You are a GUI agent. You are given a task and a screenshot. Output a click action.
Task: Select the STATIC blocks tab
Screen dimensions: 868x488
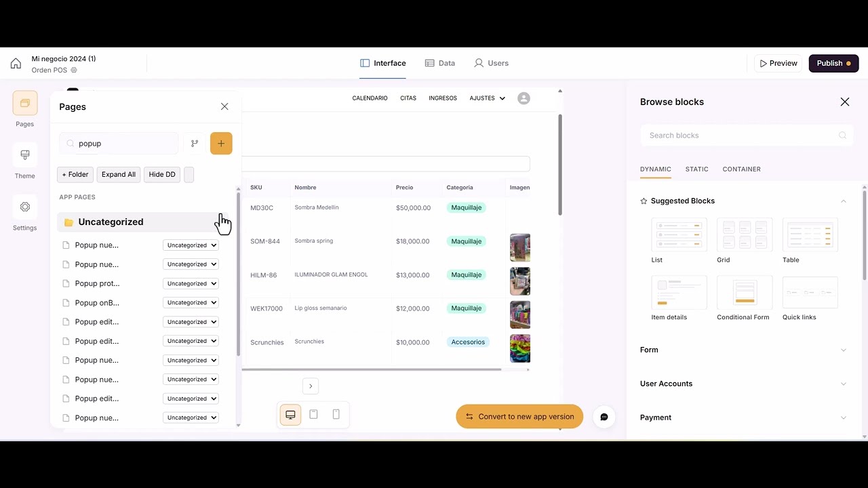(x=696, y=169)
